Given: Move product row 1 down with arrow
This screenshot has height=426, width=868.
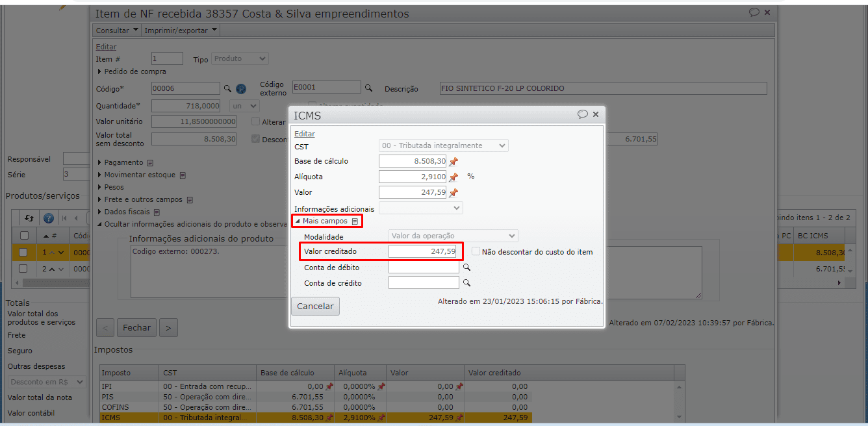Looking at the screenshot, I should click(61, 253).
